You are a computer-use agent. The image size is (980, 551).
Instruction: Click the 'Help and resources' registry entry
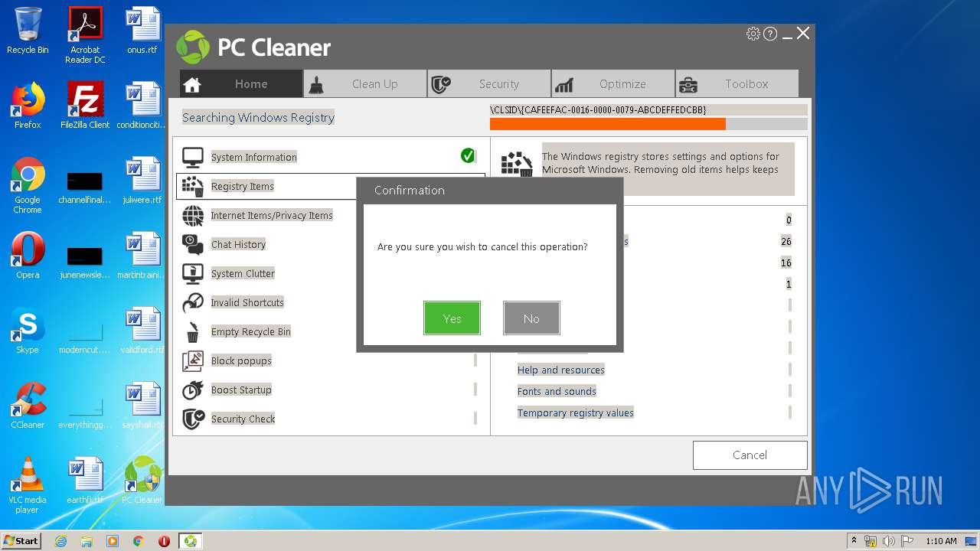coord(561,370)
